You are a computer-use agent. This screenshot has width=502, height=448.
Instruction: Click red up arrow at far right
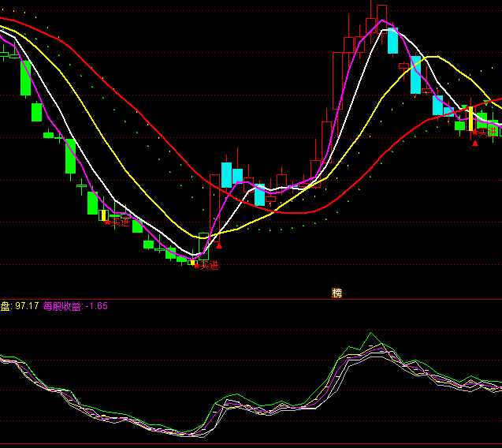475,143
